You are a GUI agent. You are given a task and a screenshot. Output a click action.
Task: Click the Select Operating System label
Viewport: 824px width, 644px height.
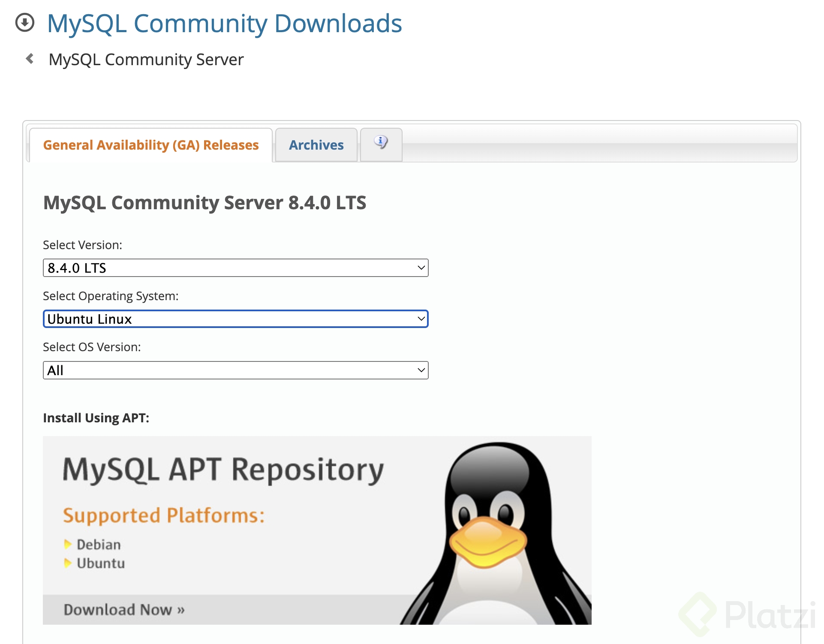111,296
